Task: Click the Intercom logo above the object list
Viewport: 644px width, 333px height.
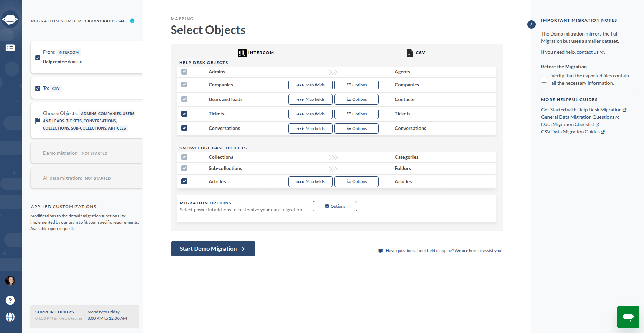Action: 242,53
